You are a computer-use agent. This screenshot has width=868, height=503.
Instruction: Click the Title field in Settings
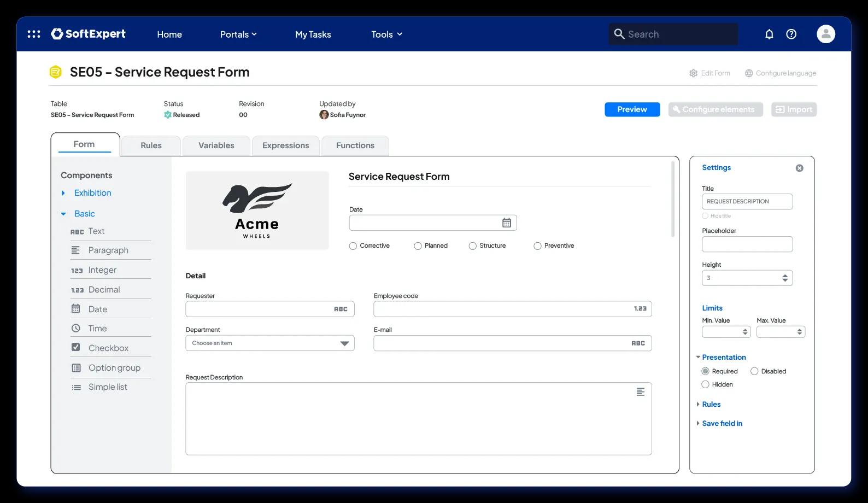[747, 201]
